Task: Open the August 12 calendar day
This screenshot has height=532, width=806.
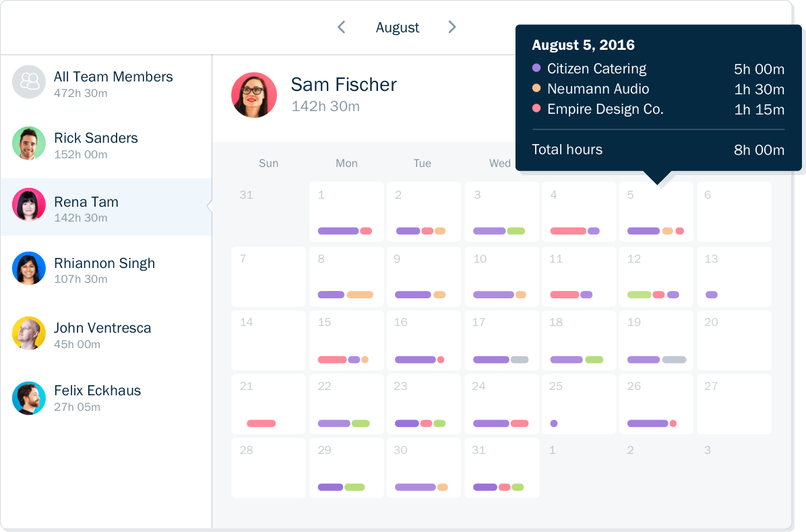Action: [656, 277]
